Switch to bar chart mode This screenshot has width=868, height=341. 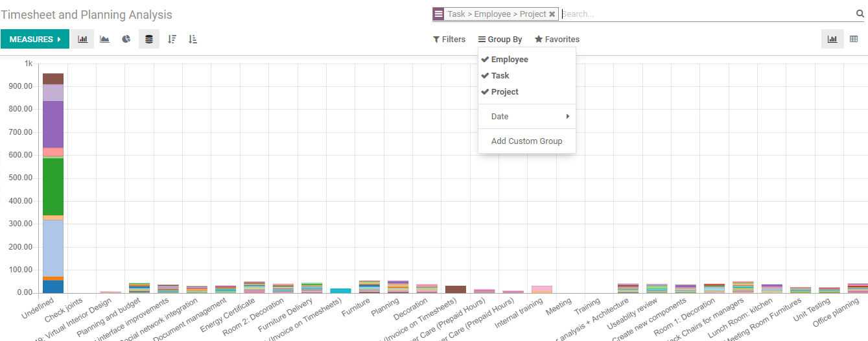coord(82,40)
